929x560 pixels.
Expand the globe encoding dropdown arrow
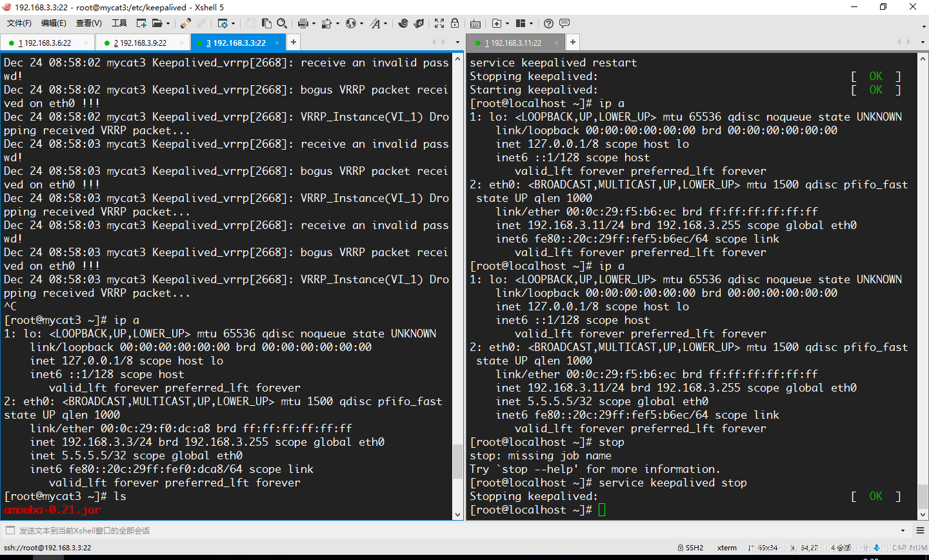361,23
